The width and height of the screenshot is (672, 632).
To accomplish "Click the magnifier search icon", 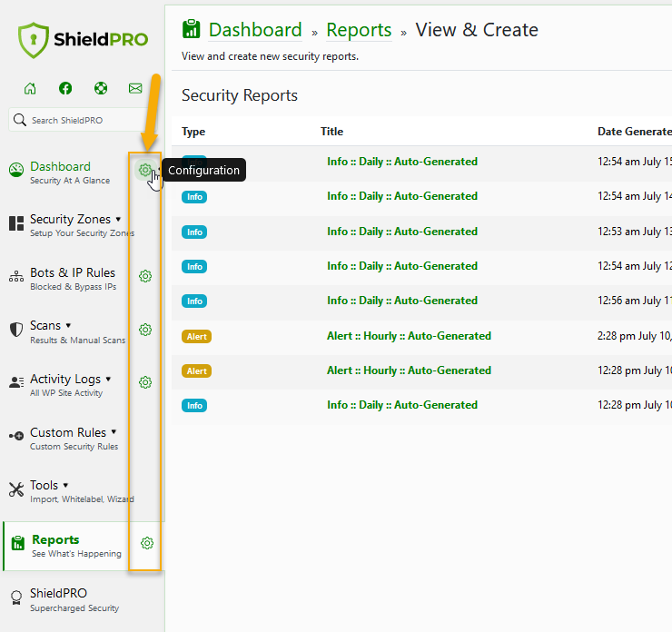I will tap(20, 120).
